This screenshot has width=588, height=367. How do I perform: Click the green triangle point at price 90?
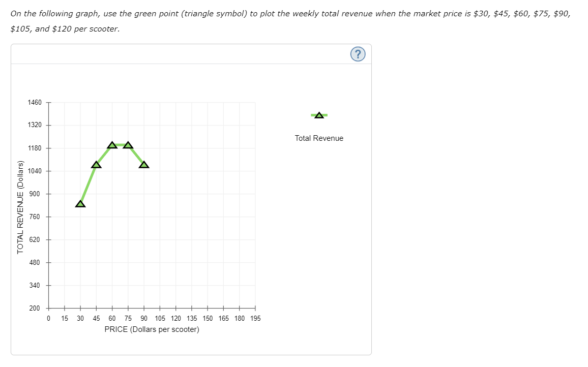tap(143, 164)
